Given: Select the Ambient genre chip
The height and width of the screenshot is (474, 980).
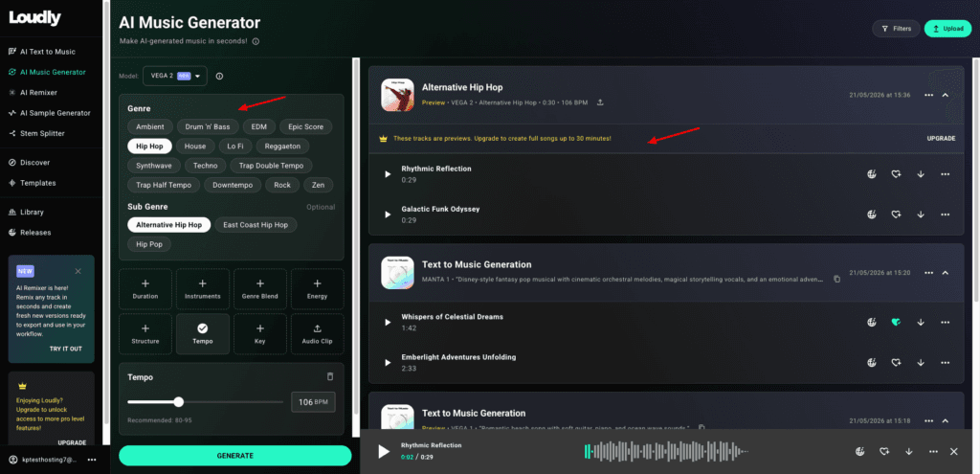Looking at the screenshot, I should (x=150, y=126).
